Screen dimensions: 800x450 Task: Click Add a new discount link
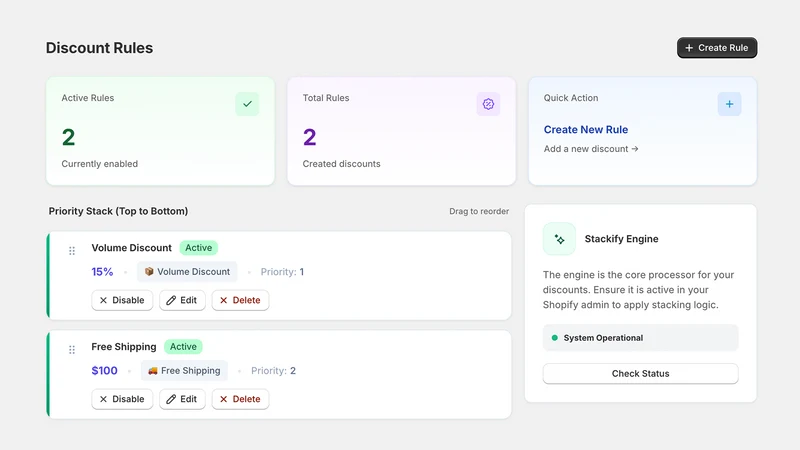591,149
